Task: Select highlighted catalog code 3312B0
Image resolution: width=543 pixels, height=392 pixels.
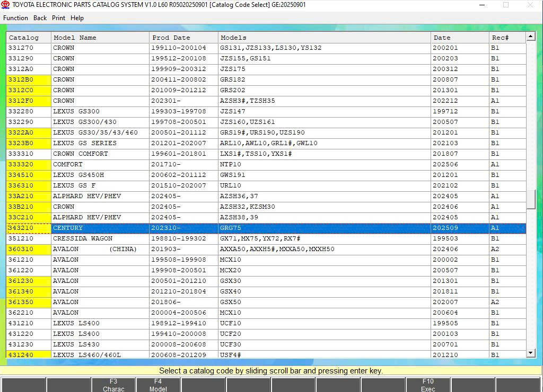Action: (x=29, y=79)
